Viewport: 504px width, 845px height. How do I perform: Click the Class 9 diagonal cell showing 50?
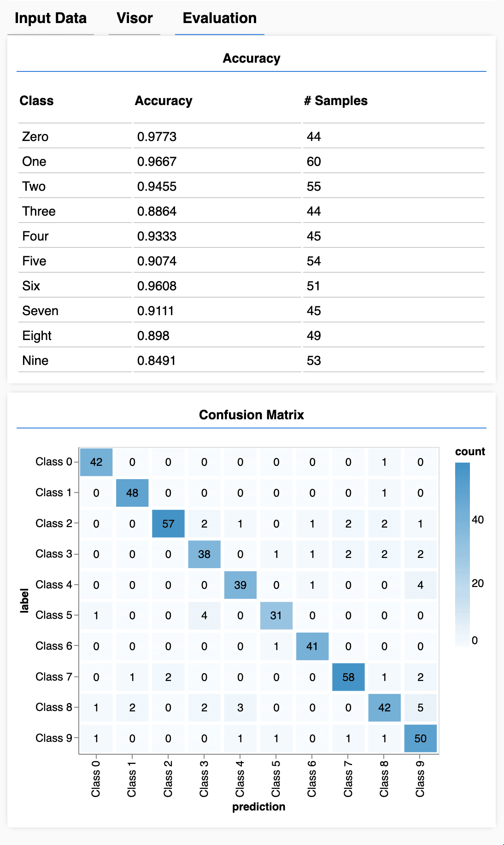(420, 738)
